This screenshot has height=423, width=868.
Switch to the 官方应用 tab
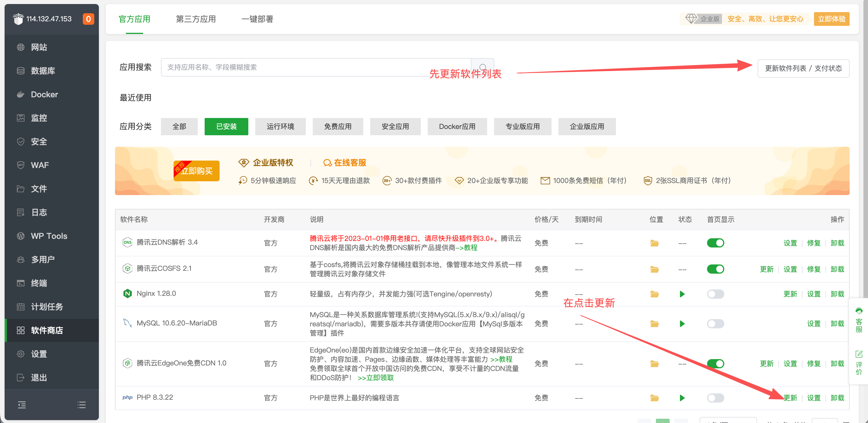[135, 19]
